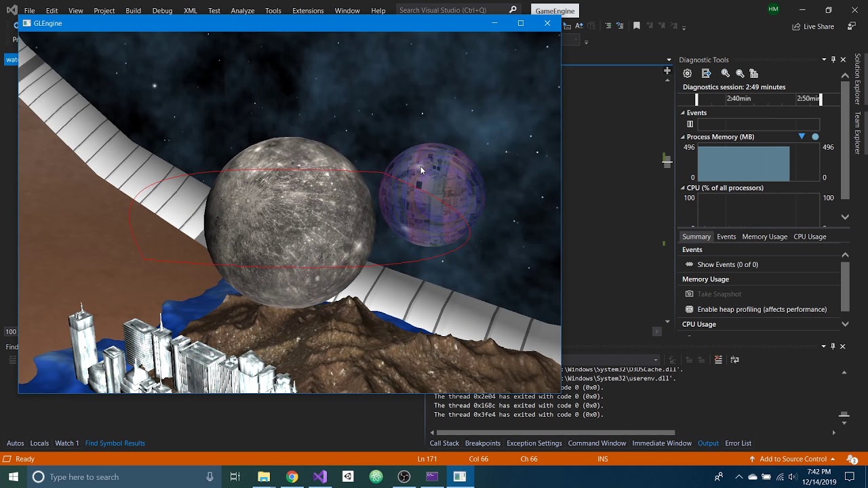Switch to the Watch 1 tab

66,443
